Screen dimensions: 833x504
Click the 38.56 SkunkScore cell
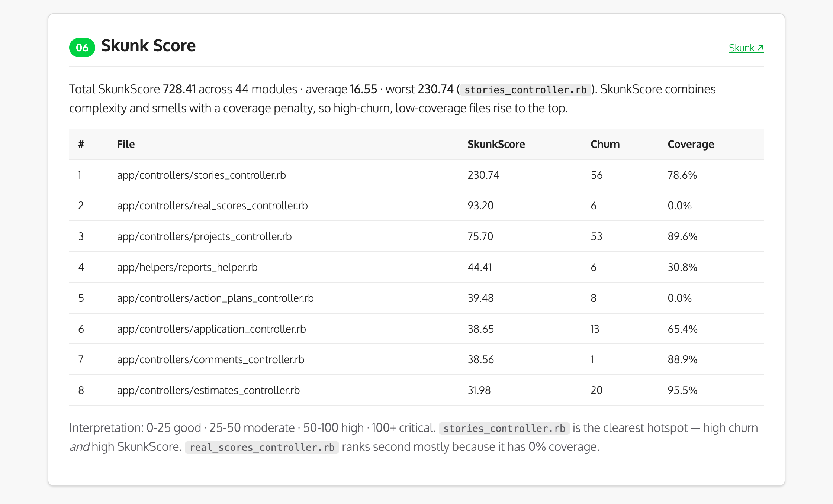[x=481, y=359]
